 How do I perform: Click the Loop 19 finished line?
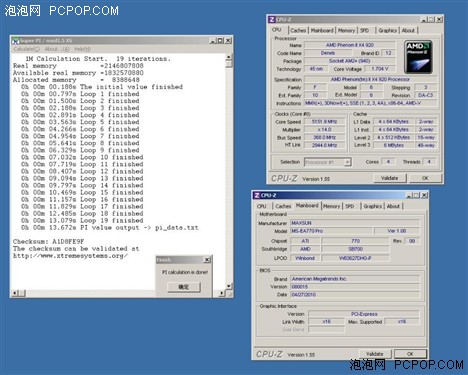click(82, 221)
